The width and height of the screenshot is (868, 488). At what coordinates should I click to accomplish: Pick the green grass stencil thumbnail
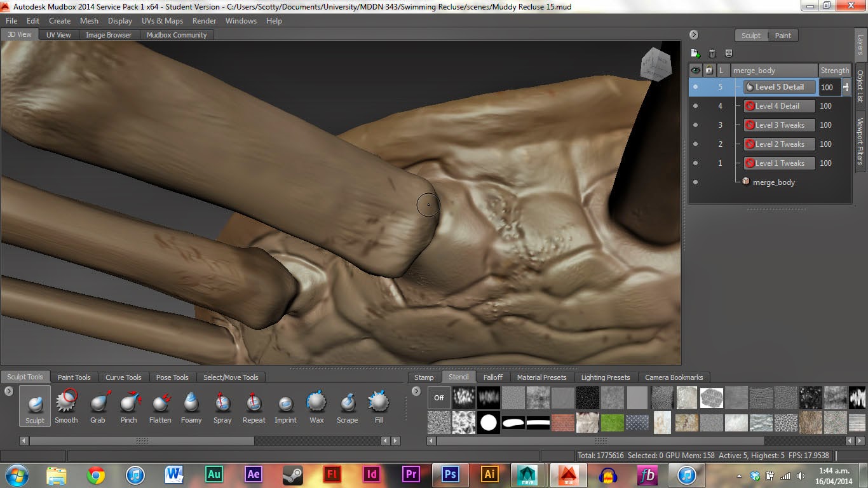click(x=613, y=423)
